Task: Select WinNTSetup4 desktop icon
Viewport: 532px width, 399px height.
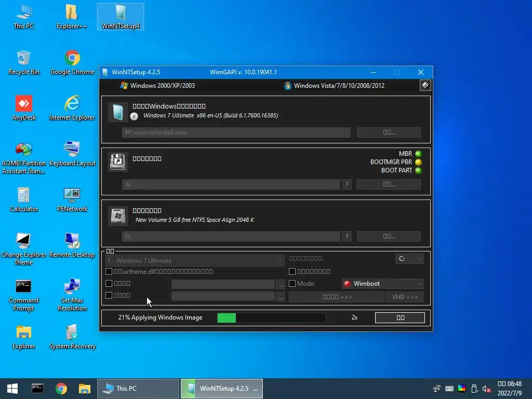Action: 121,17
